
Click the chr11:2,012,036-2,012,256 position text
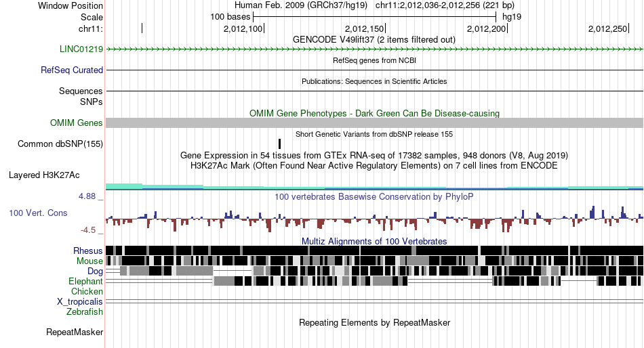[x=445, y=5]
